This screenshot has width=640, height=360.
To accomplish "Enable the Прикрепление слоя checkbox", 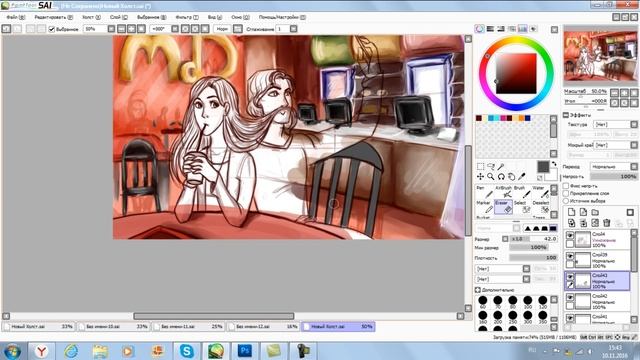I will click(566, 193).
